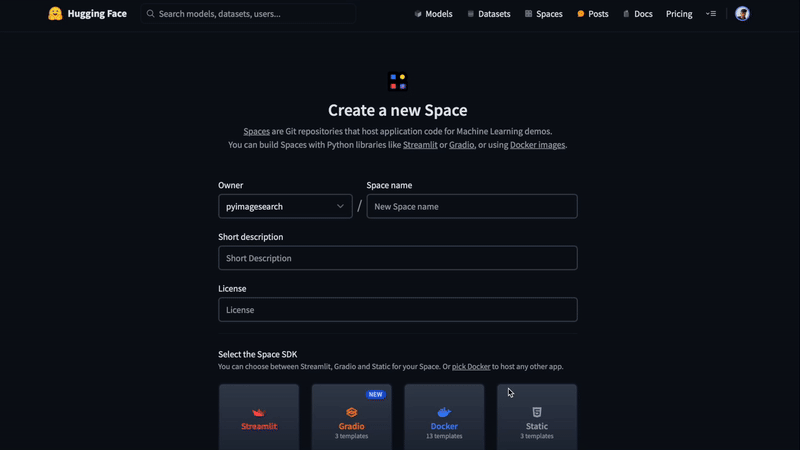Follow the Spaces link in the description
The image size is (800, 450).
[x=256, y=131]
